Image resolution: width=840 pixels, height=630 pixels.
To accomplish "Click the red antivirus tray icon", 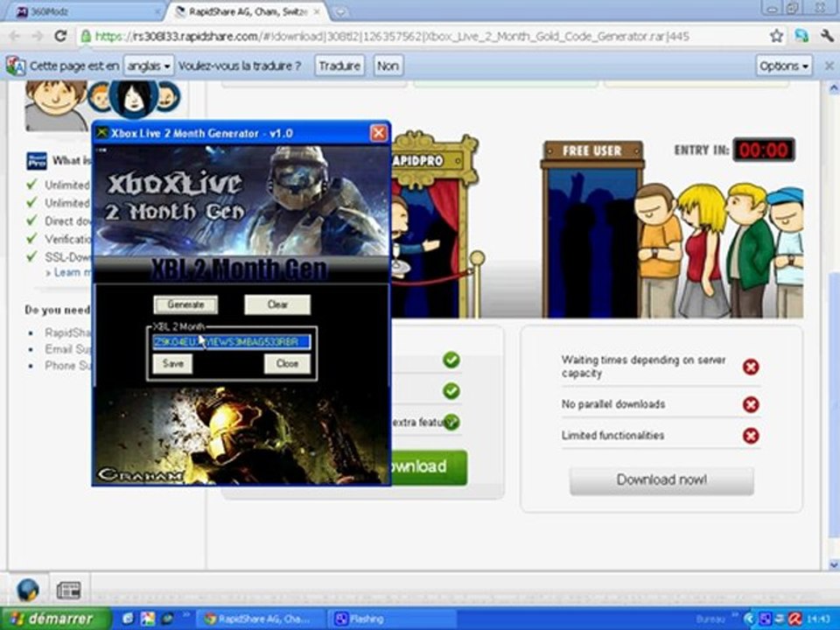I will (x=794, y=619).
